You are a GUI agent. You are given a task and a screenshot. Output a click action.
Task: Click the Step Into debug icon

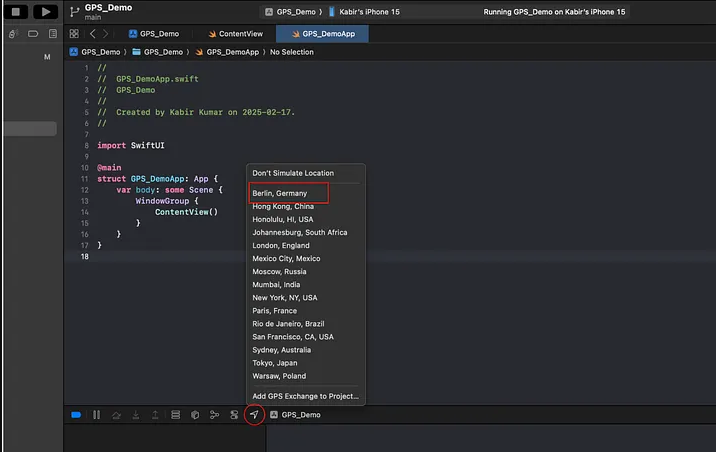point(135,414)
